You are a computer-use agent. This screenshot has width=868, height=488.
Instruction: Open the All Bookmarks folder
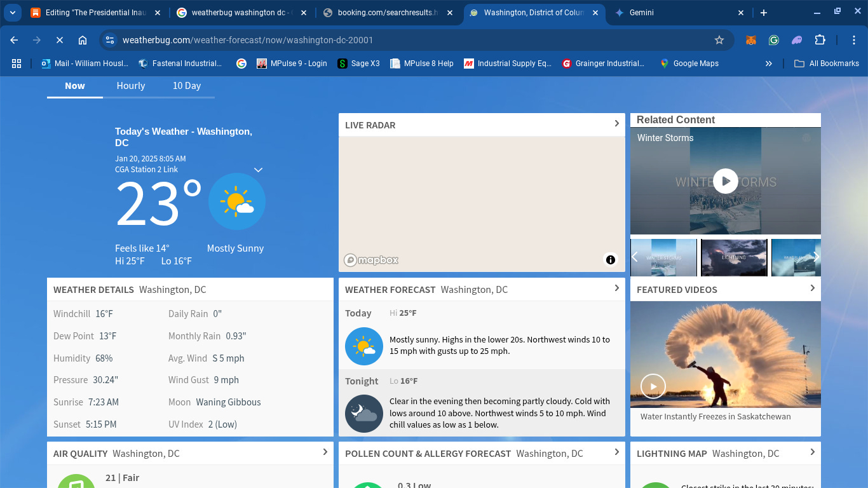(x=827, y=64)
